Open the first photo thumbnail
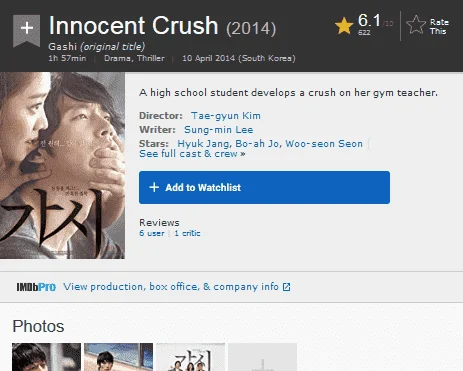The height and width of the screenshot is (371, 463). point(46,357)
